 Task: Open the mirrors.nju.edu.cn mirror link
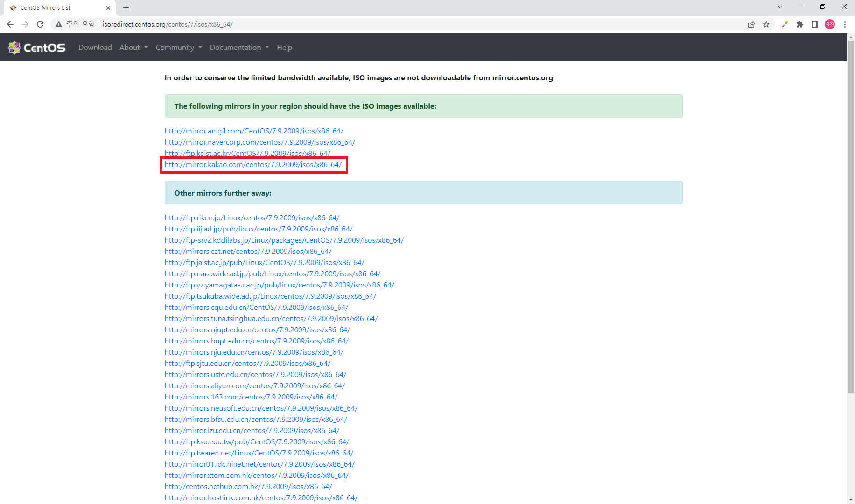pyautogui.click(x=254, y=352)
